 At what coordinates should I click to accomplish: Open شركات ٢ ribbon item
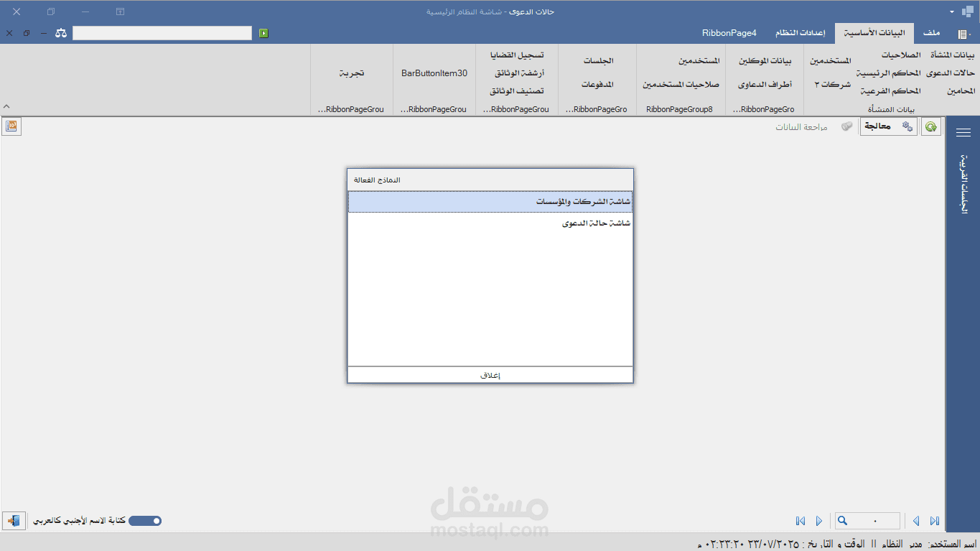point(832,84)
